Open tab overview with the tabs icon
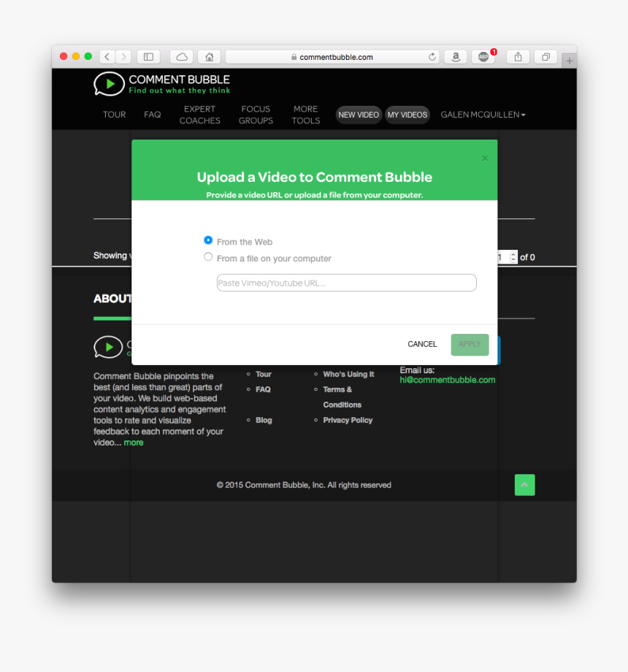This screenshot has width=628, height=672. pos(545,56)
